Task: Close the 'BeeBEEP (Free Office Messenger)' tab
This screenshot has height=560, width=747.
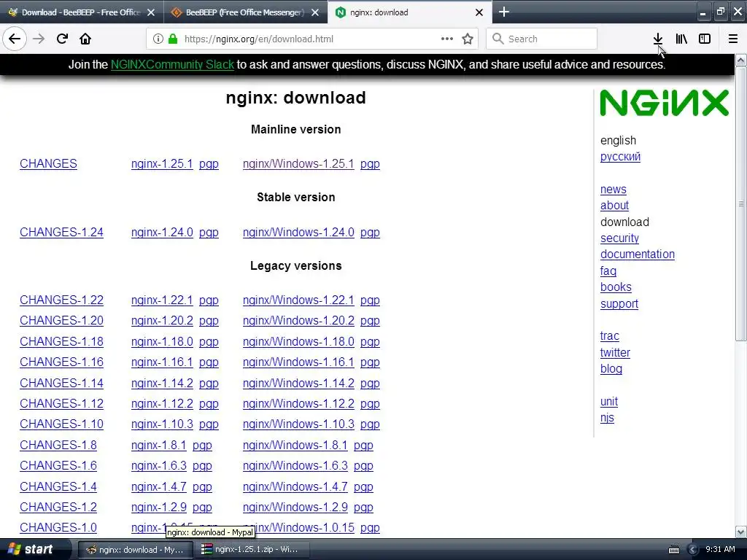Action: click(x=315, y=12)
